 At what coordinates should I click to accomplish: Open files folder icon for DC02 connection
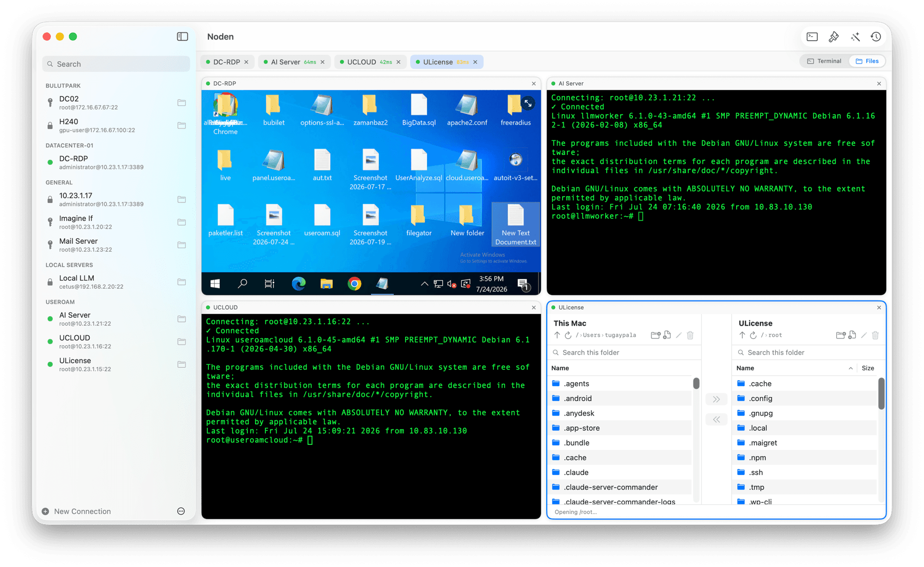(x=182, y=103)
